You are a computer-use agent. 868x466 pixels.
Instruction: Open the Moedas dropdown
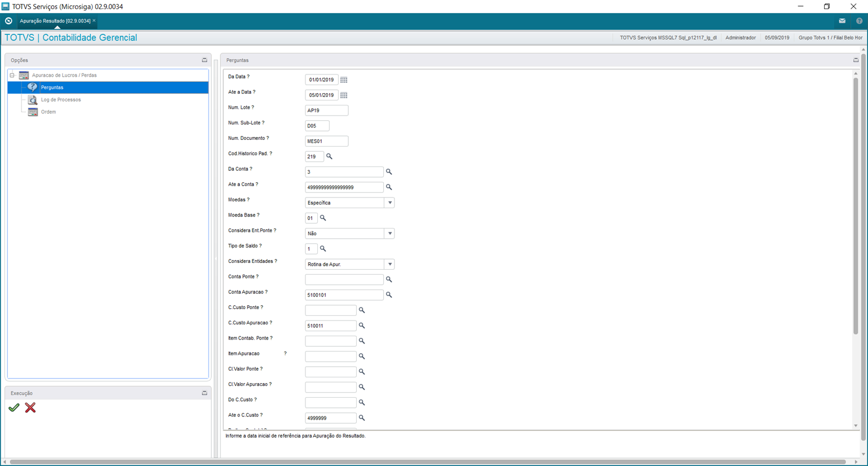[x=389, y=203]
